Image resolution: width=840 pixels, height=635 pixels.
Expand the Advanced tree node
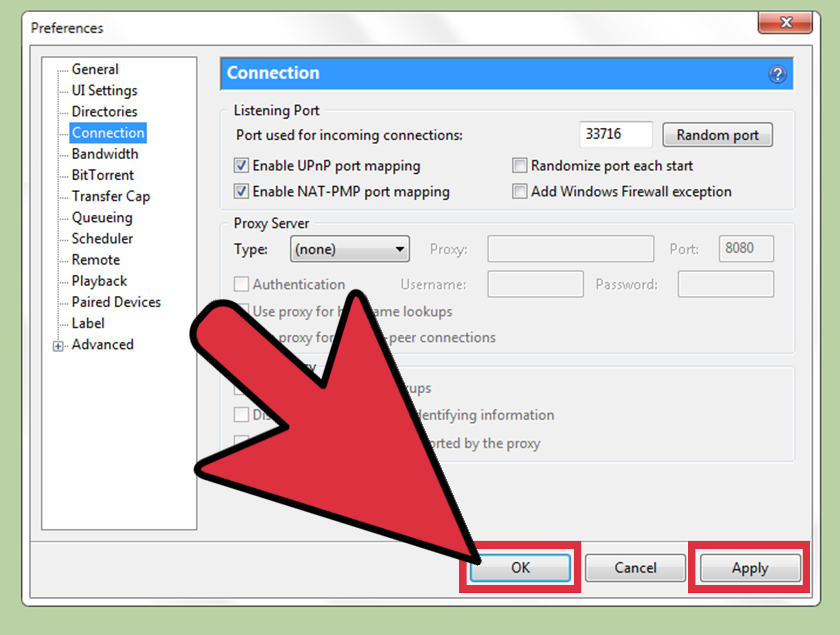coord(58,346)
